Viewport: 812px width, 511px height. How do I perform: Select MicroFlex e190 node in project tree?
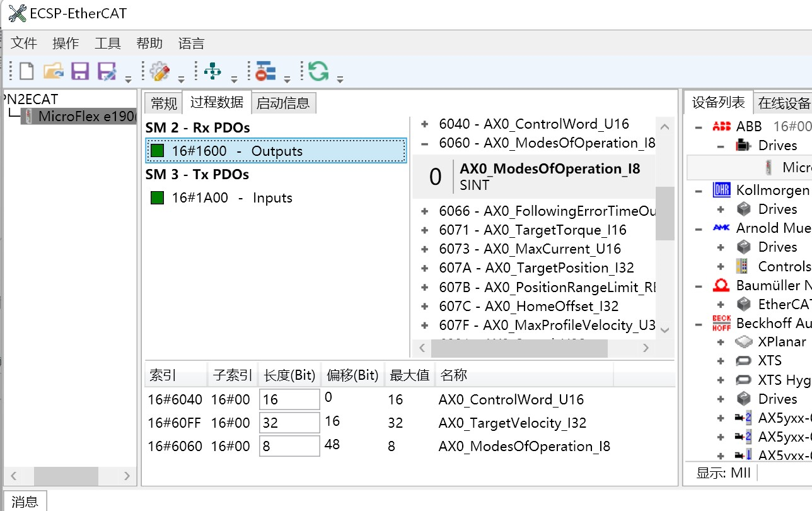pyautogui.click(x=78, y=116)
